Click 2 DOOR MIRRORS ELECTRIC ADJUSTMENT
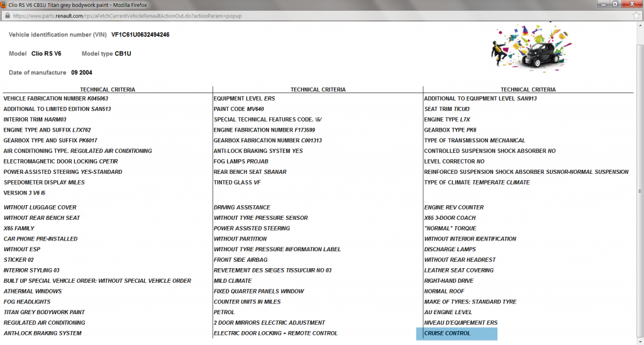 click(x=269, y=323)
